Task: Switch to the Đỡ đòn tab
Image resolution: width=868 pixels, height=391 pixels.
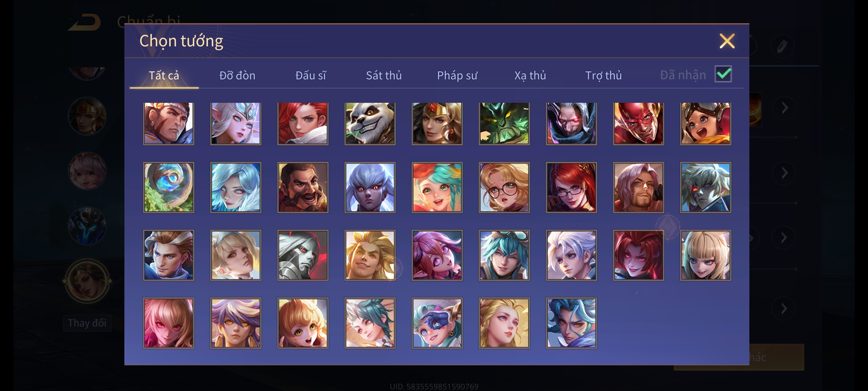Action: coord(237,75)
